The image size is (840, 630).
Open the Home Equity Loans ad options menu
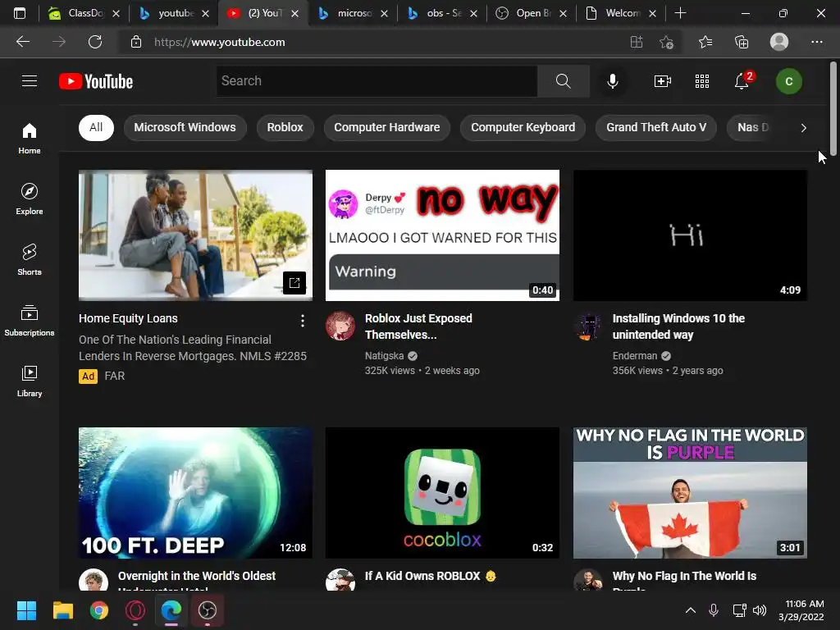click(x=303, y=321)
